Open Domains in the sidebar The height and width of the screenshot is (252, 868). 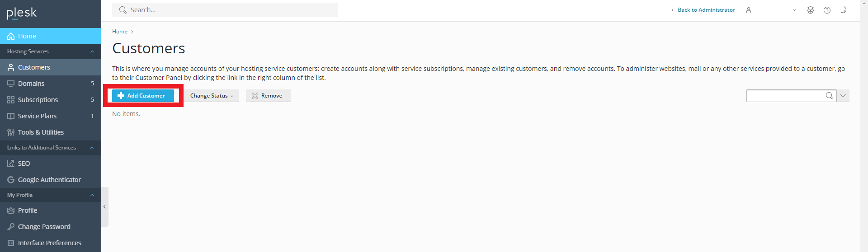click(x=31, y=84)
